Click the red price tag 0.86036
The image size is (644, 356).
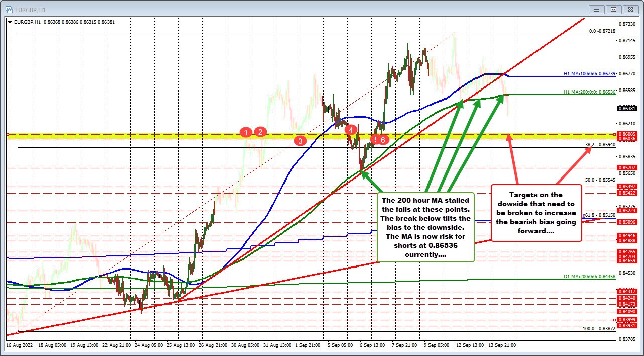pos(627,138)
